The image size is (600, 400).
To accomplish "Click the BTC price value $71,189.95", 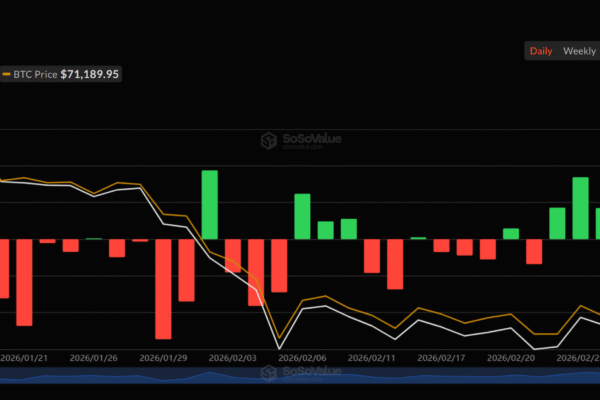I will click(x=90, y=74).
